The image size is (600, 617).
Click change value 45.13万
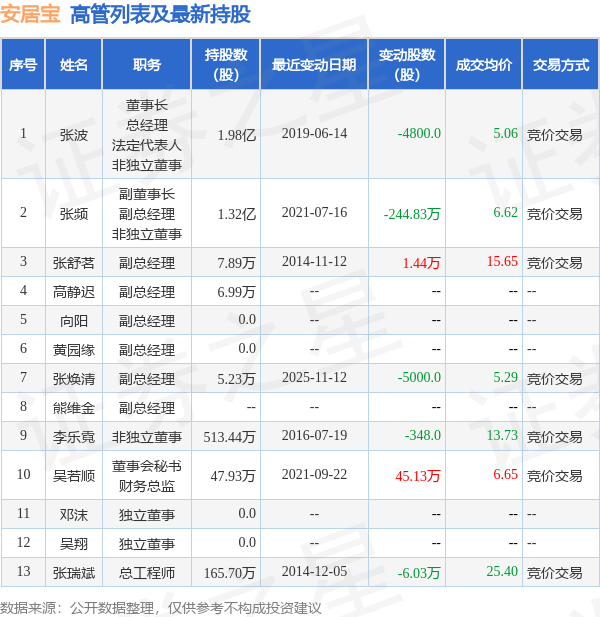[418, 476]
